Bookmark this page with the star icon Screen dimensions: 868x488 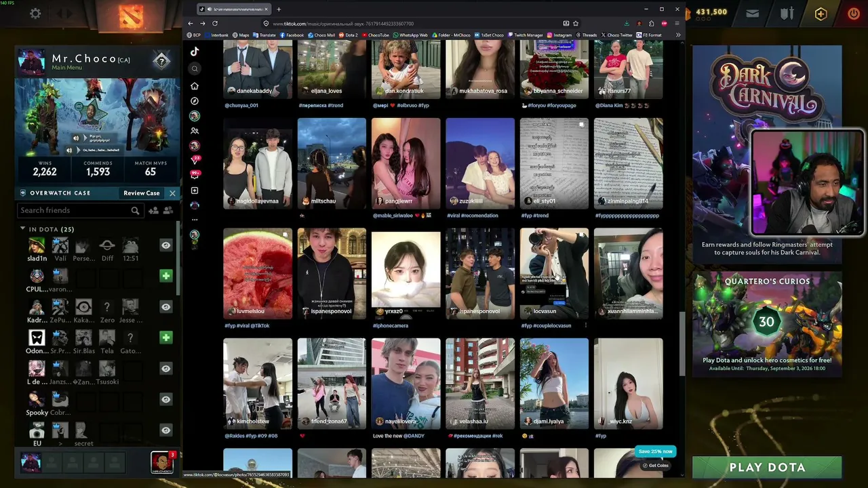coord(576,23)
